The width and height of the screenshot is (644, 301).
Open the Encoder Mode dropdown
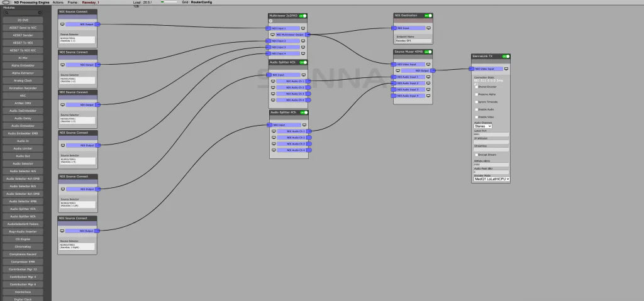click(492, 179)
